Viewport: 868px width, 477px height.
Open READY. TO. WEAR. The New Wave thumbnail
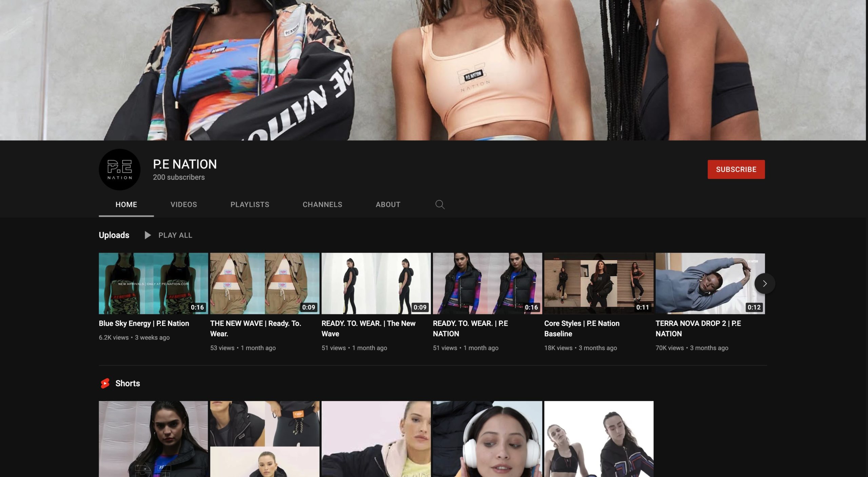click(x=376, y=283)
